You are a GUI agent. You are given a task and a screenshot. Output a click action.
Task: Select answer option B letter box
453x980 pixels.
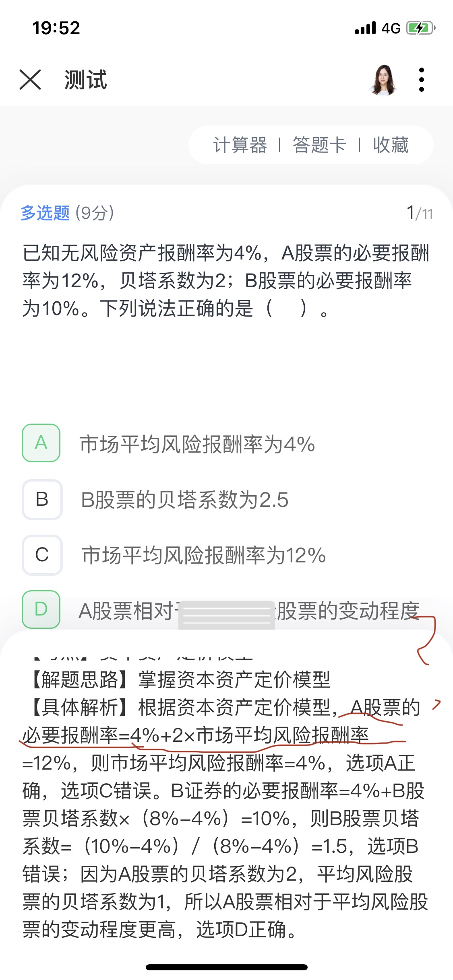point(42,499)
